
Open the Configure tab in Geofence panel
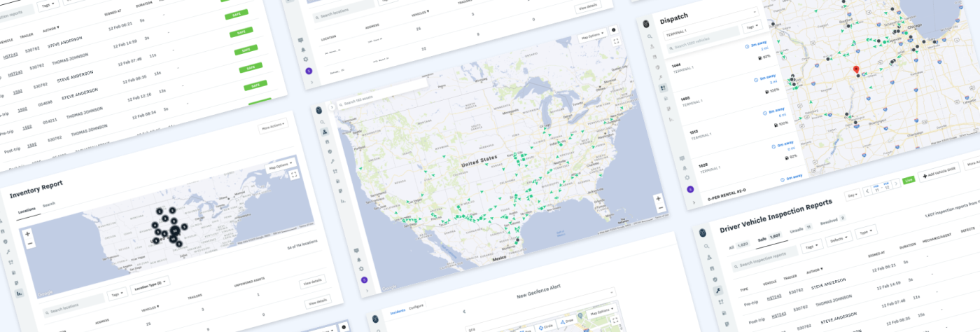point(416,307)
